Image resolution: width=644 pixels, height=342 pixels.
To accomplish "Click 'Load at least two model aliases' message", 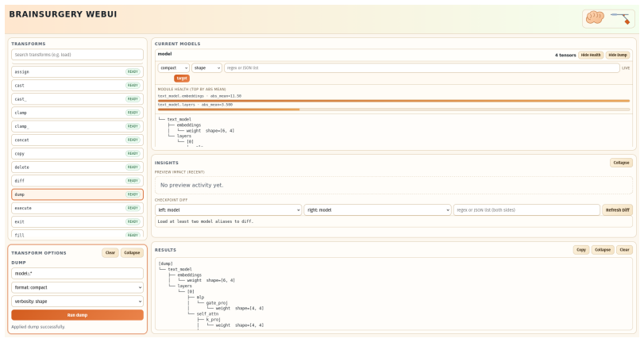I will [206, 221].
